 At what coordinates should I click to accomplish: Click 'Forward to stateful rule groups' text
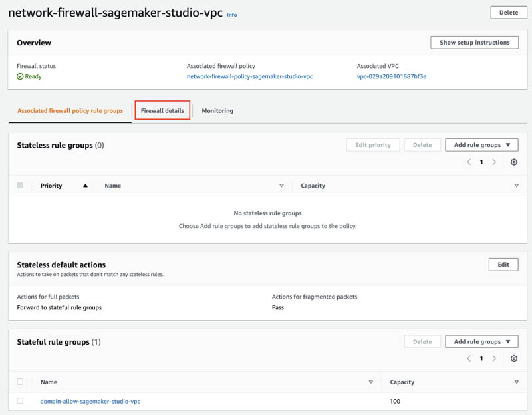click(59, 307)
